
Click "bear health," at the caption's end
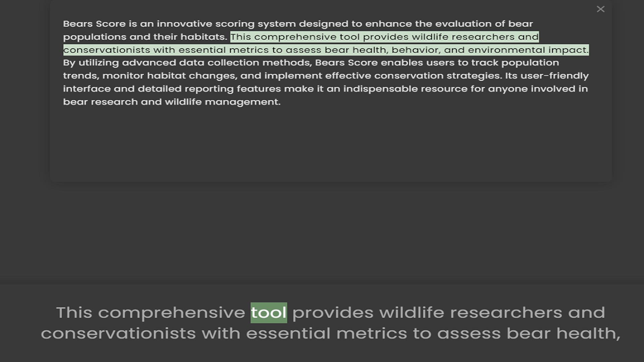(x=563, y=334)
